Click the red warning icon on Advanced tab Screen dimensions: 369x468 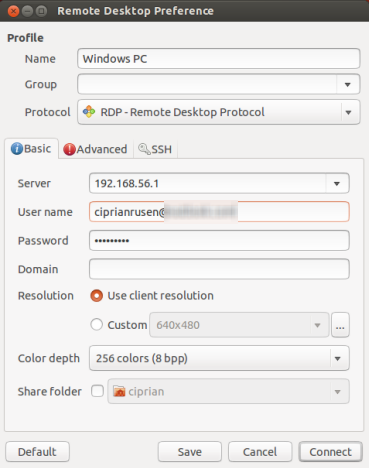[x=69, y=149]
